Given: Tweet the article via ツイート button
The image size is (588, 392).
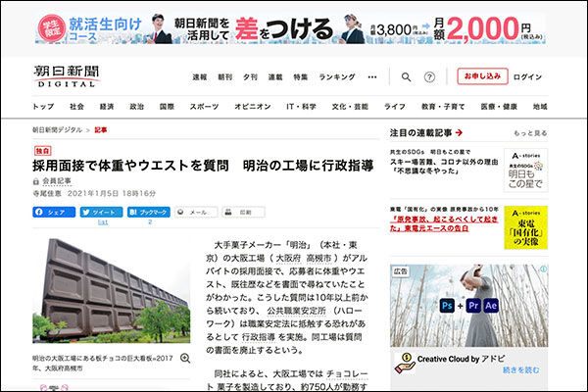Looking at the screenshot, I should tap(101, 213).
